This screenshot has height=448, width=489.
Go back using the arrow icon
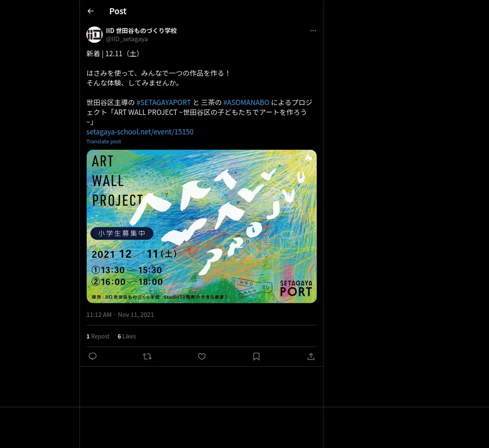coord(90,11)
